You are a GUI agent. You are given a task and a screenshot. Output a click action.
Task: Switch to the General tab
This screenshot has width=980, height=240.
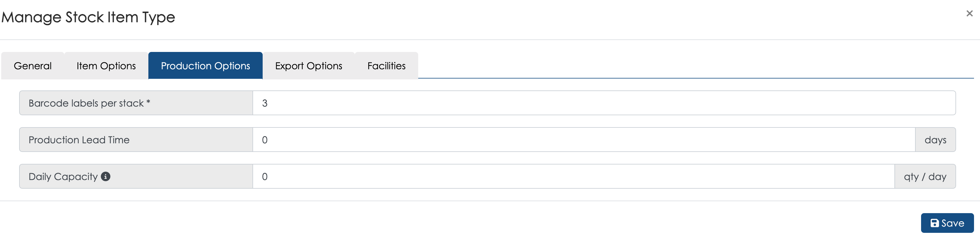pos(33,66)
